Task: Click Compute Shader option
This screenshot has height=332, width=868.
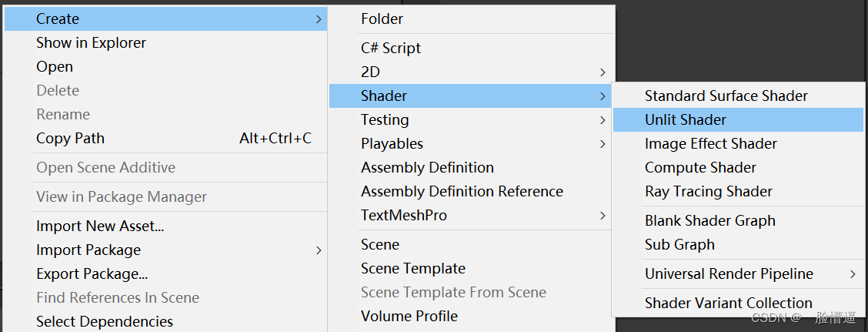Action: pos(700,167)
